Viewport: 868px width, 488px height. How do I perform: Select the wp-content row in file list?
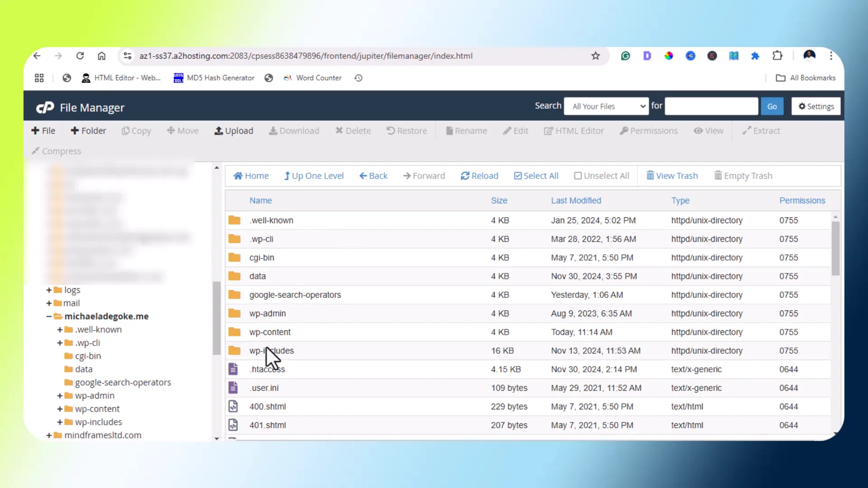point(528,332)
